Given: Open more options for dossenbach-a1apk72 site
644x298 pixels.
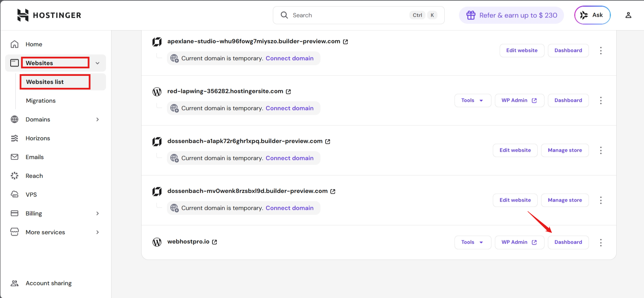Looking at the screenshot, I should (601, 150).
